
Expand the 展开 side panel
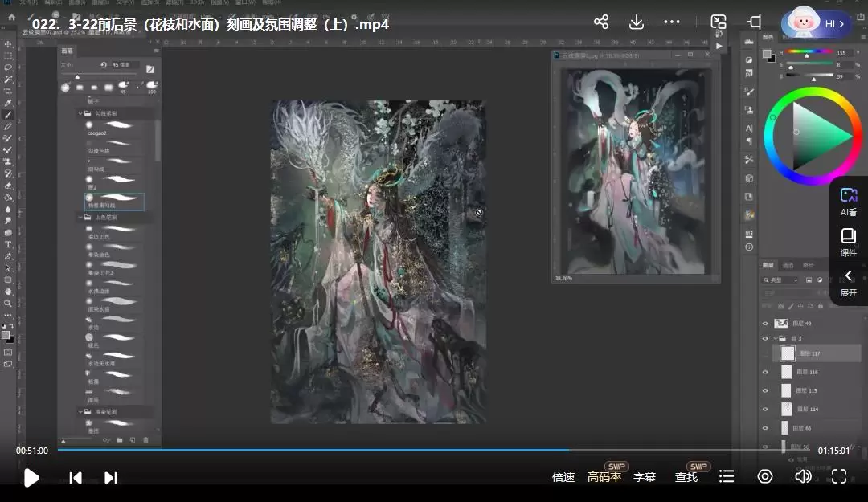849,284
